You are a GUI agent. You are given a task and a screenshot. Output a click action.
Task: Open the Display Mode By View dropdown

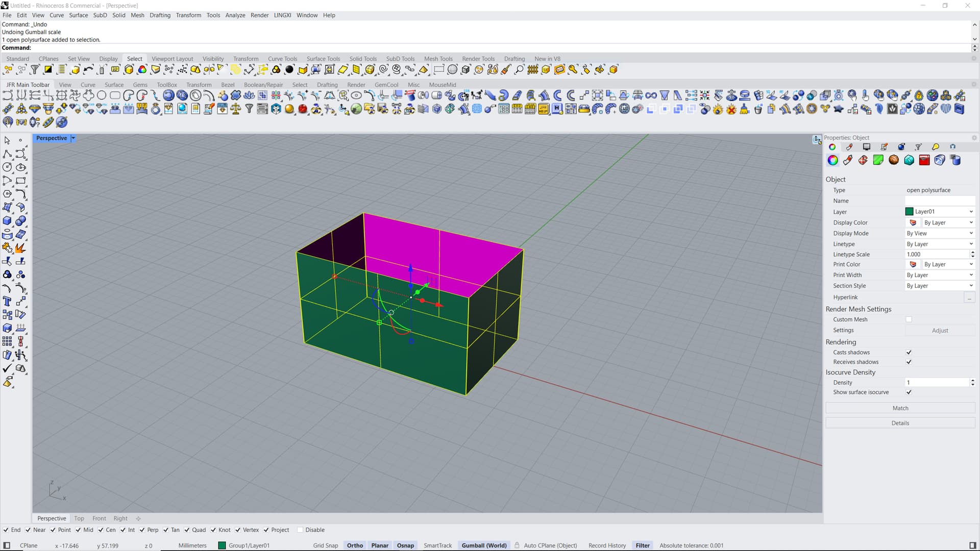coord(940,233)
